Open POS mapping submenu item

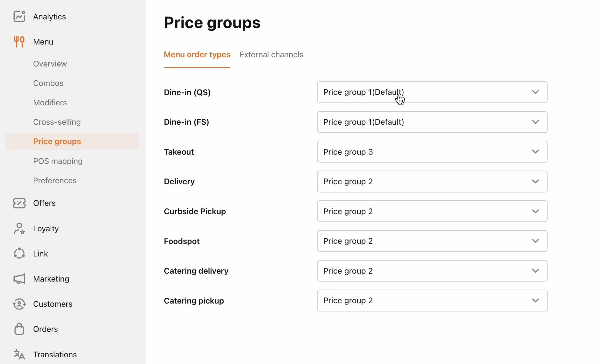(58, 161)
